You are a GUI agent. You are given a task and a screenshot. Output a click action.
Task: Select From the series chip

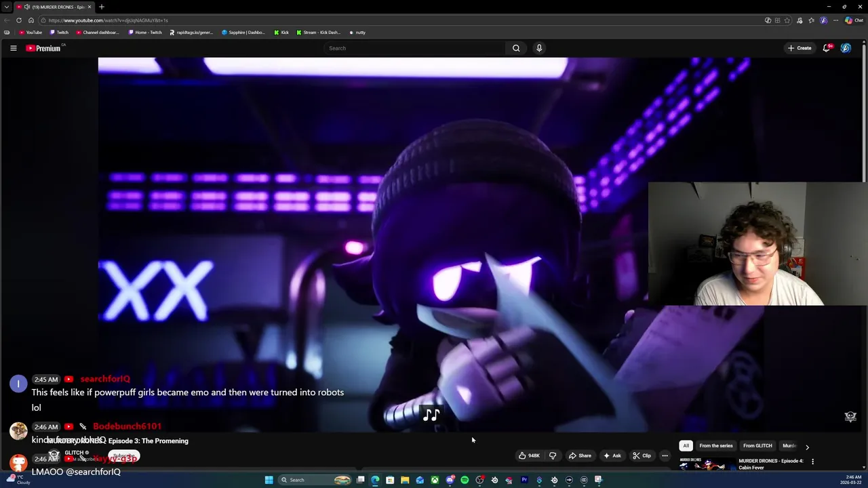(716, 445)
